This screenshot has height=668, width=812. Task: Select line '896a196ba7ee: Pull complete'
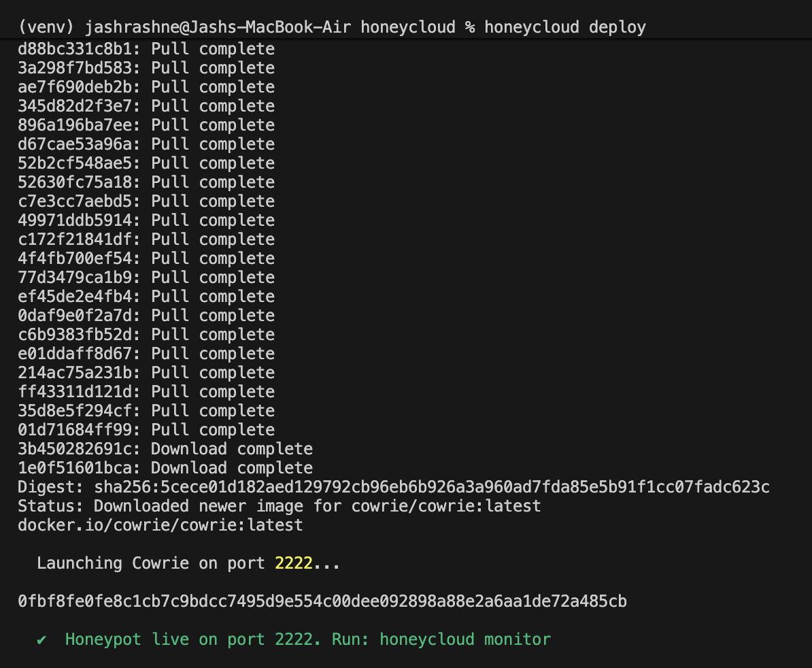pyautogui.click(x=146, y=124)
